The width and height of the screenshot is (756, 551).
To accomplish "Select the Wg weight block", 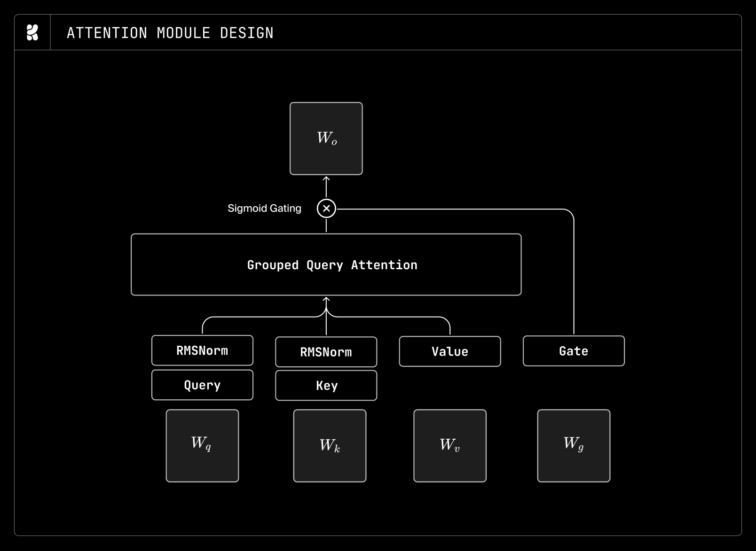I will point(574,446).
